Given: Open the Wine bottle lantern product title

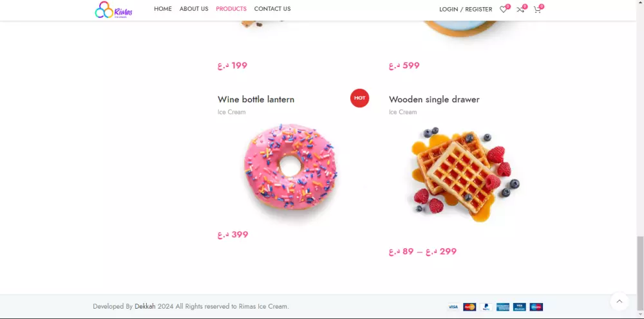Looking at the screenshot, I should tap(256, 100).
